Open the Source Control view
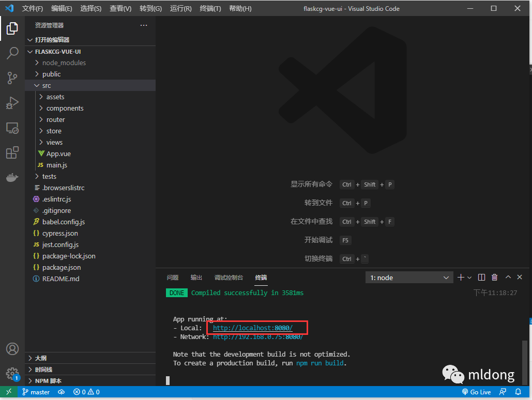Viewport: 532px width, 400px height. pos(12,78)
